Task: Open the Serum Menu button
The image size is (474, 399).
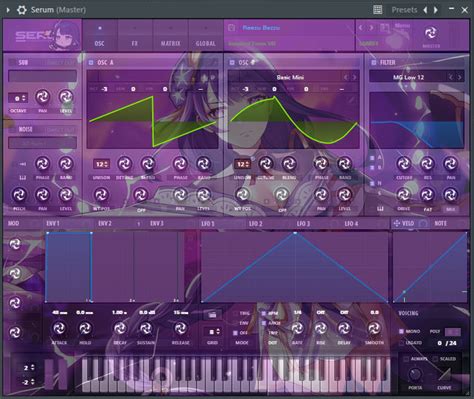Action: coord(402,26)
